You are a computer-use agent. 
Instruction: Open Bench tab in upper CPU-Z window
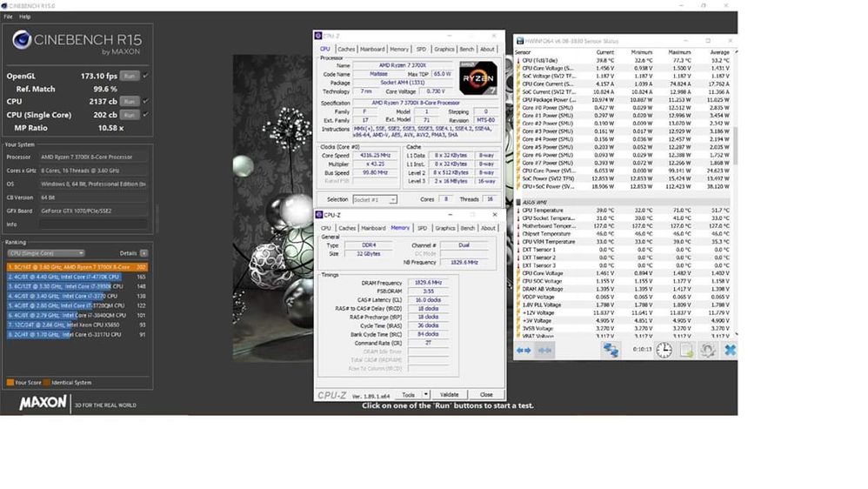pyautogui.click(x=467, y=50)
